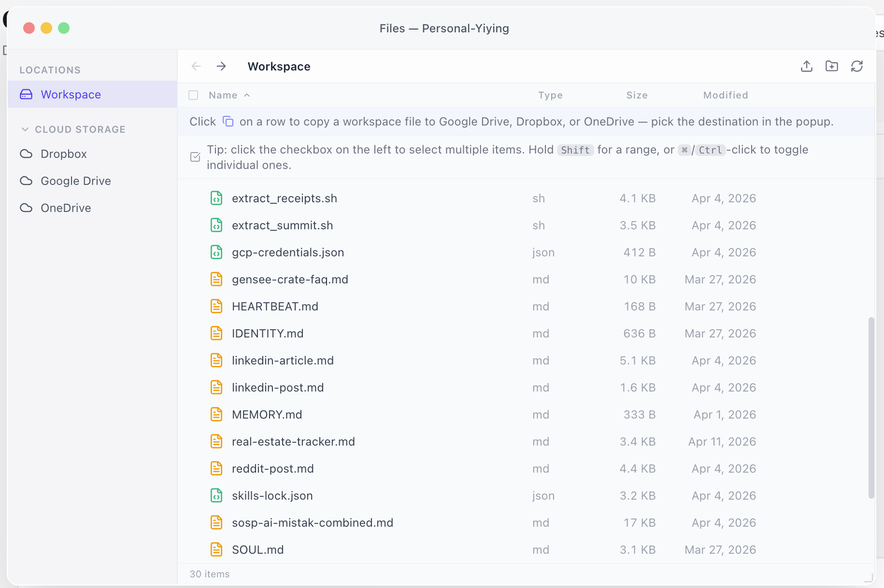The image size is (884, 588).
Task: Click the back navigation arrow
Action: click(x=196, y=66)
